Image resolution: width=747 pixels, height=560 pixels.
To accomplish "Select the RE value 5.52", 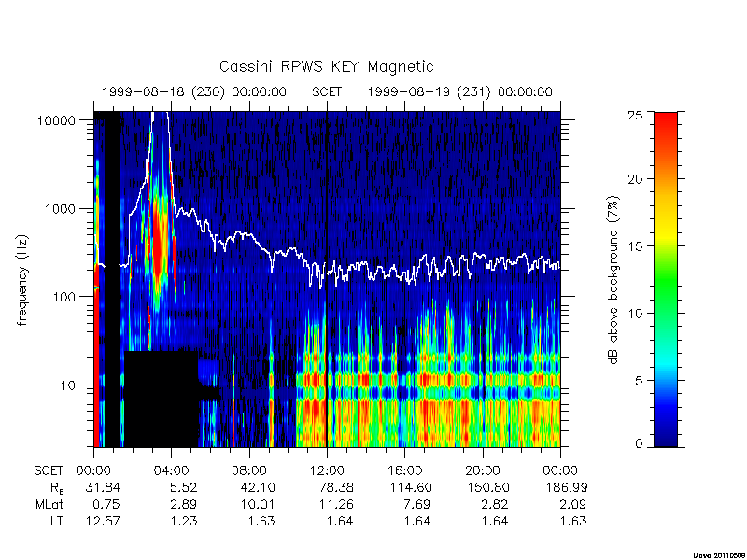I will pyautogui.click(x=183, y=487).
